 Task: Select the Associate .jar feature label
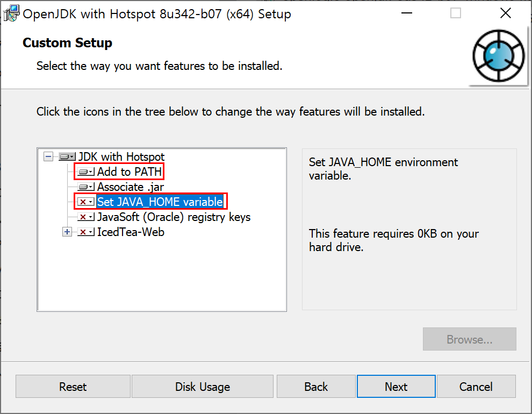pyautogui.click(x=131, y=187)
